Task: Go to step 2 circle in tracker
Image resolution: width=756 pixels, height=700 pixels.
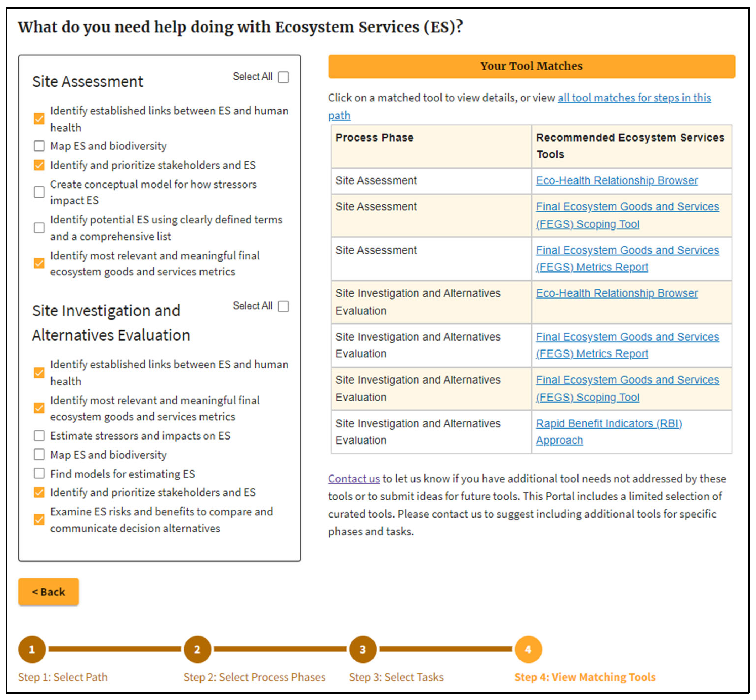Action: [x=197, y=649]
